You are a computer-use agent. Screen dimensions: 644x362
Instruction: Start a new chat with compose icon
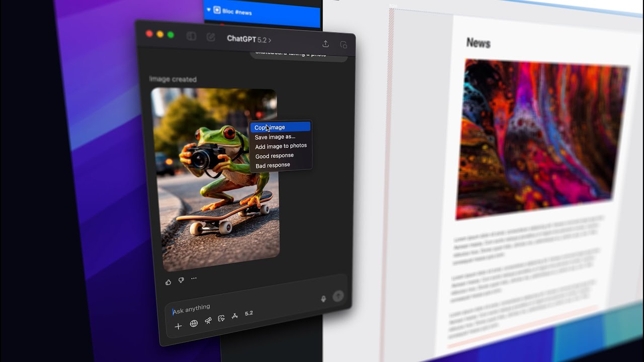(x=211, y=37)
